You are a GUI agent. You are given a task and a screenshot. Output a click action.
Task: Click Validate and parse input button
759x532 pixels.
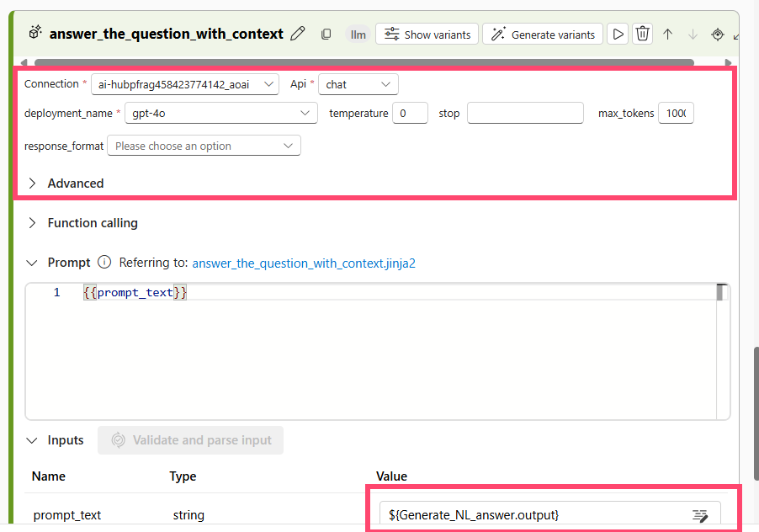click(x=191, y=440)
